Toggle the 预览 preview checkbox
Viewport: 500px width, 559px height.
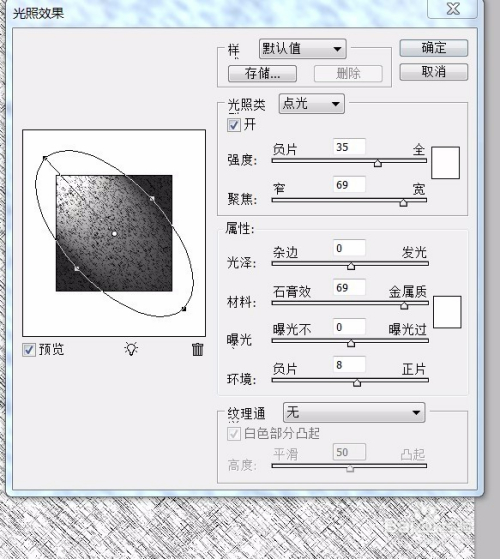[x=29, y=350]
